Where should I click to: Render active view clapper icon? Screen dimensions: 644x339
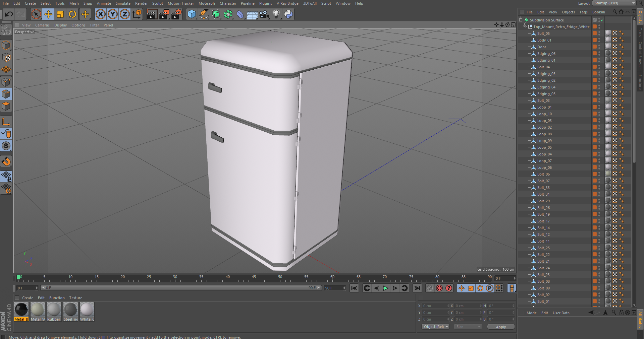(152, 14)
